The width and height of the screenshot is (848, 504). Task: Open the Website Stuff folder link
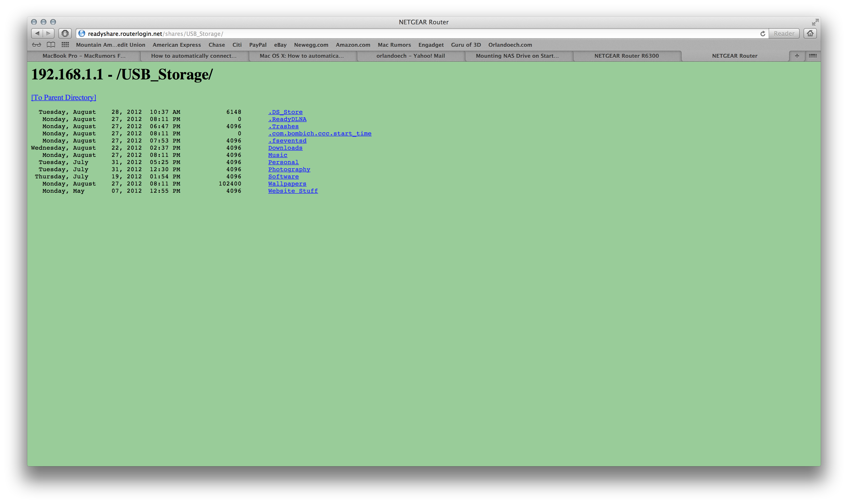(293, 191)
